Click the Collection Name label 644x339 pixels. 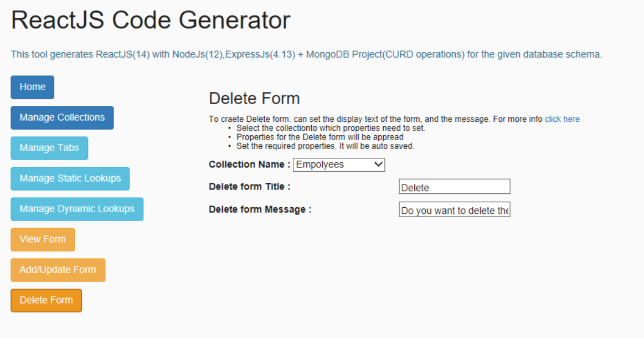pos(250,165)
